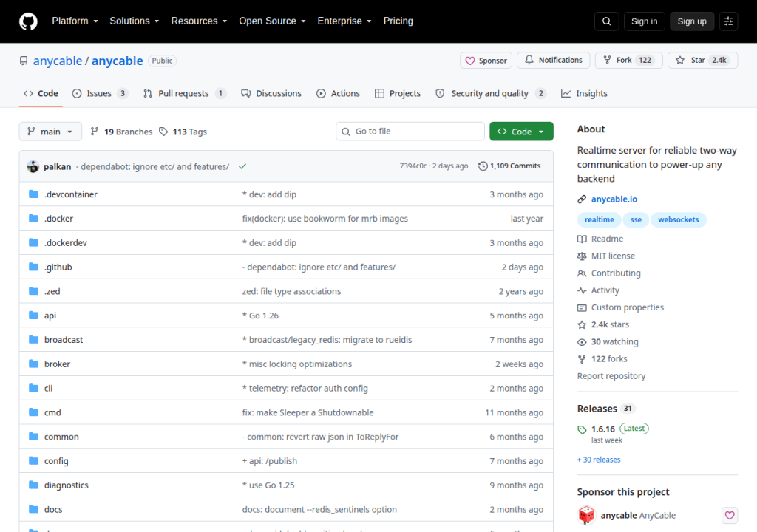
Task: Open the green Code dropdown button
Action: click(521, 132)
